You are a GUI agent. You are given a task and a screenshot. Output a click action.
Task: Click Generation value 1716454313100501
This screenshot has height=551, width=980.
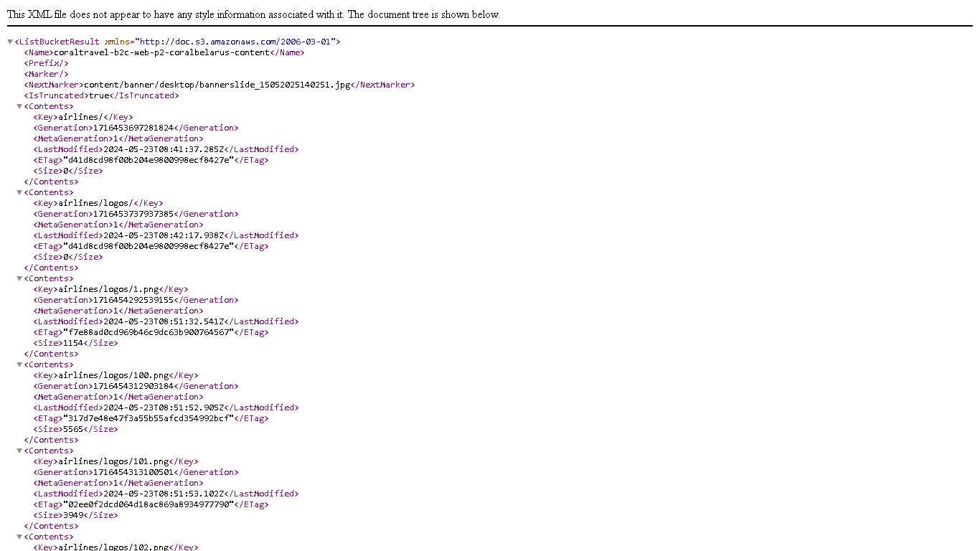133,472
